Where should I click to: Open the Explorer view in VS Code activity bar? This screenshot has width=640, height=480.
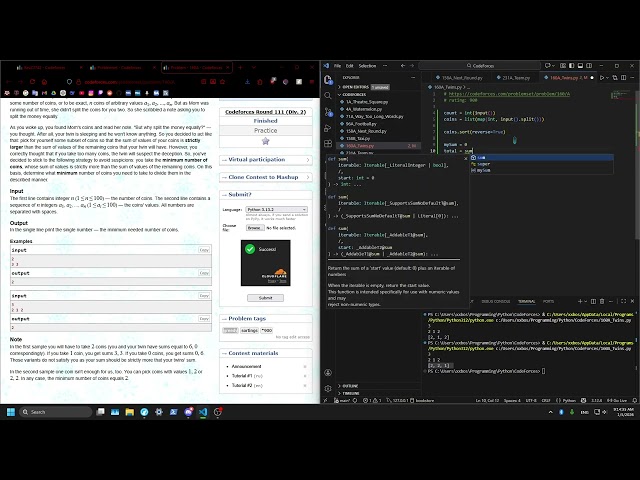pyautogui.click(x=328, y=80)
